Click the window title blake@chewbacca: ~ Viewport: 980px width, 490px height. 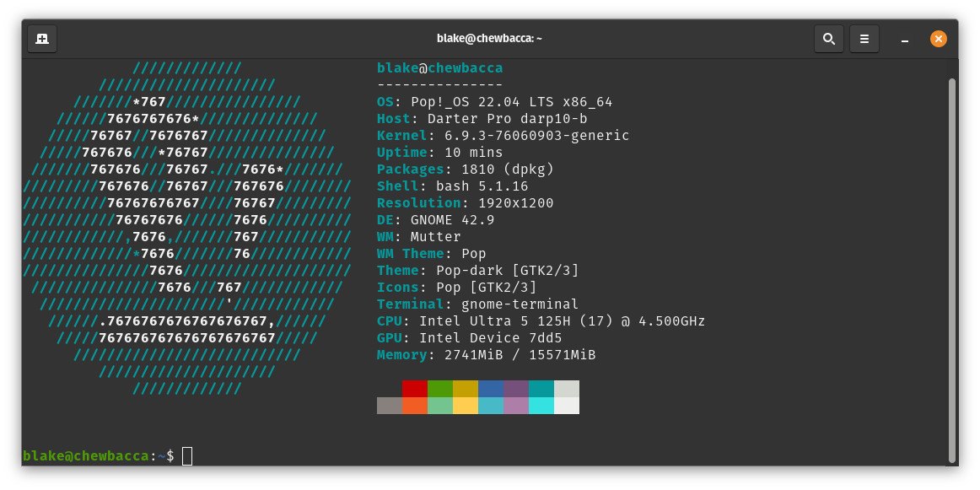[x=489, y=39]
